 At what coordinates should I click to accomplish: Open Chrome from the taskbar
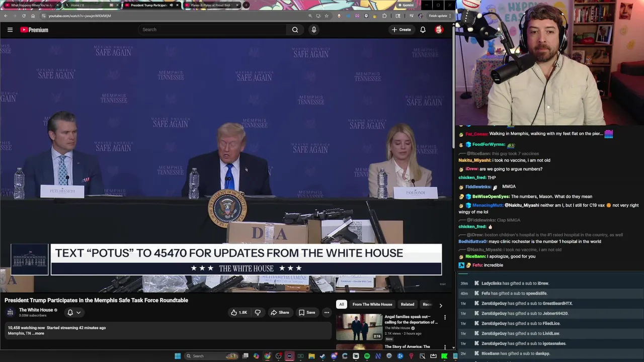click(267, 356)
